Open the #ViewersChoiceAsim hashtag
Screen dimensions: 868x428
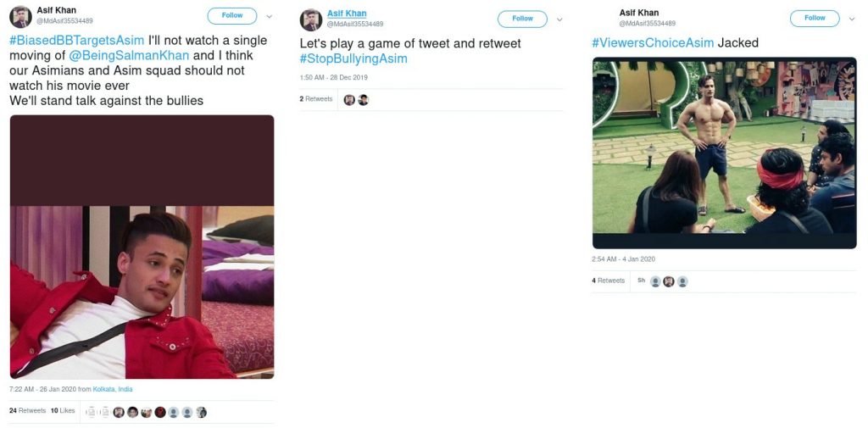coord(653,42)
